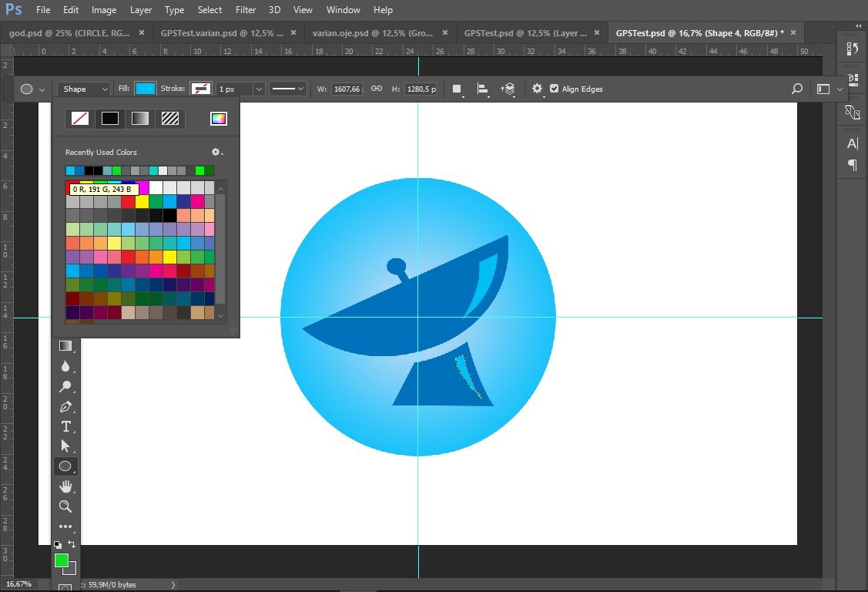
Task: Click the Fill color swatch
Action: (x=146, y=89)
